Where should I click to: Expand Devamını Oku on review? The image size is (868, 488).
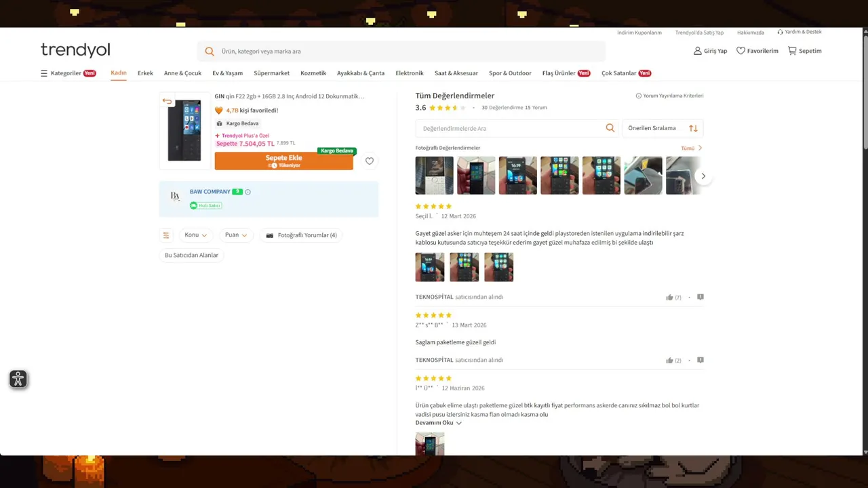pyautogui.click(x=438, y=423)
